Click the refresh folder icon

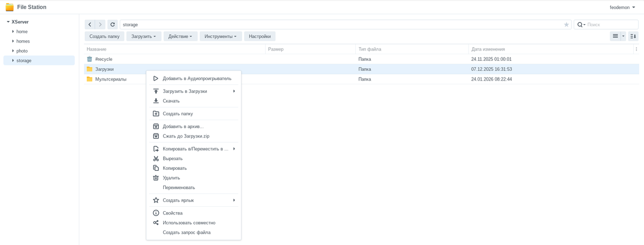[x=112, y=25]
